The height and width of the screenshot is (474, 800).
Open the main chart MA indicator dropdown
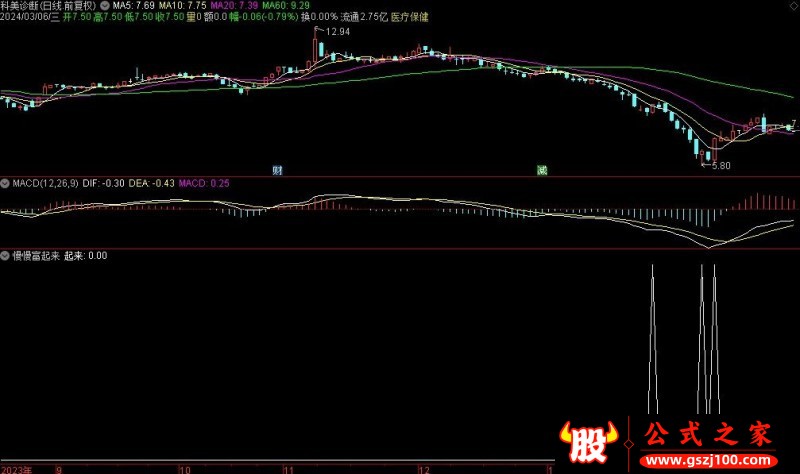[106, 6]
